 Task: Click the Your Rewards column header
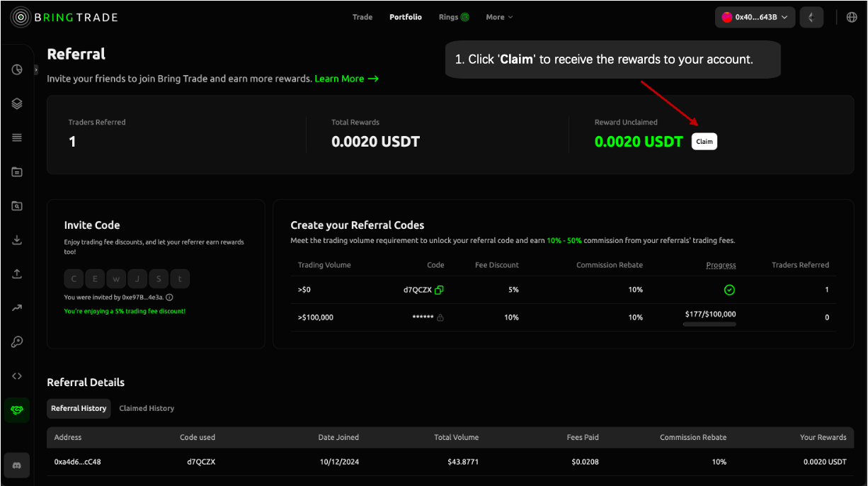pyautogui.click(x=823, y=437)
